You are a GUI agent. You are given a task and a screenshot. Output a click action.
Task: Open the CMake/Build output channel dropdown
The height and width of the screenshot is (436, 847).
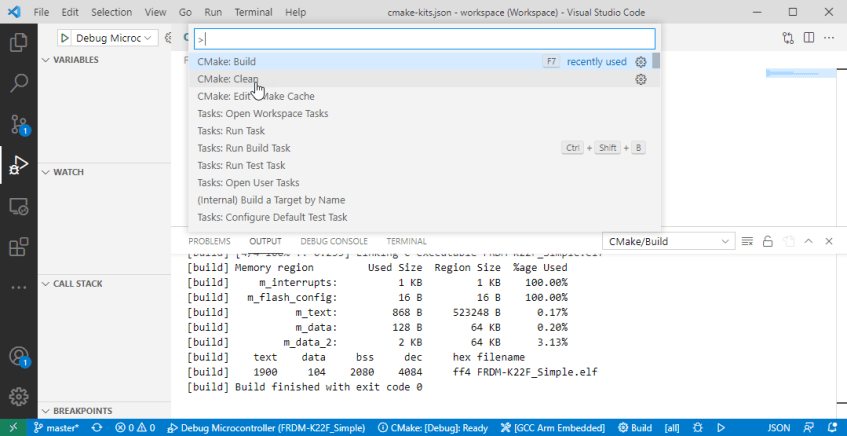(669, 241)
